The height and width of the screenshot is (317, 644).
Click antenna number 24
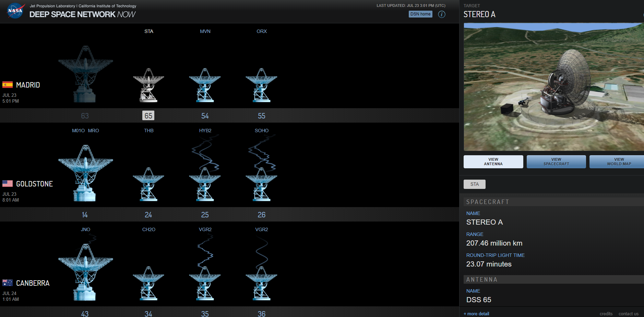click(x=148, y=215)
